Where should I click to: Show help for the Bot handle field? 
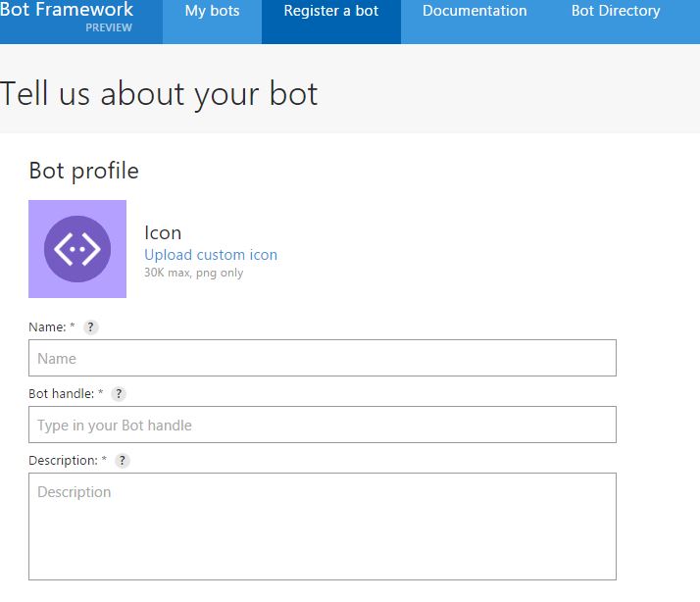click(x=119, y=393)
